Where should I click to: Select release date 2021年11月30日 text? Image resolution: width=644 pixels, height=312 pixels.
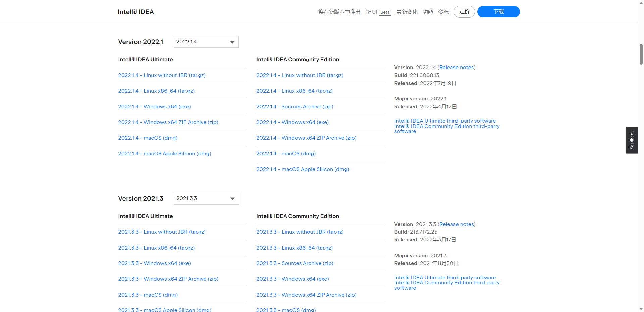pos(439,263)
